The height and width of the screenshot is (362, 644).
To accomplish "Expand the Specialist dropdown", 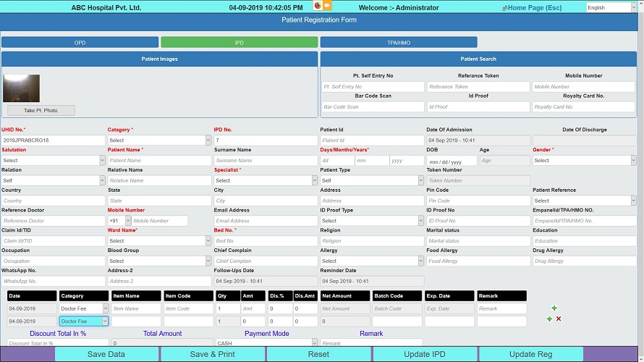I will (x=265, y=180).
